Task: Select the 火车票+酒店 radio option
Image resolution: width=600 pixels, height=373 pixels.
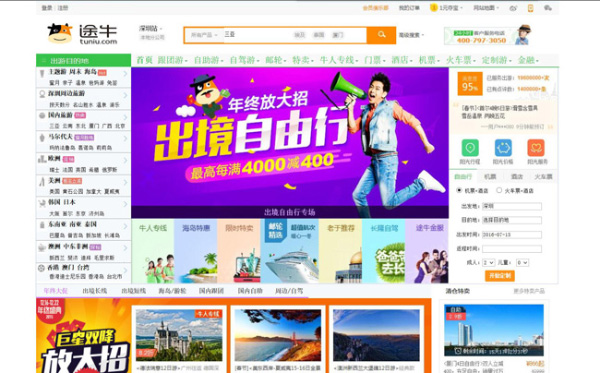Action: click(x=499, y=190)
